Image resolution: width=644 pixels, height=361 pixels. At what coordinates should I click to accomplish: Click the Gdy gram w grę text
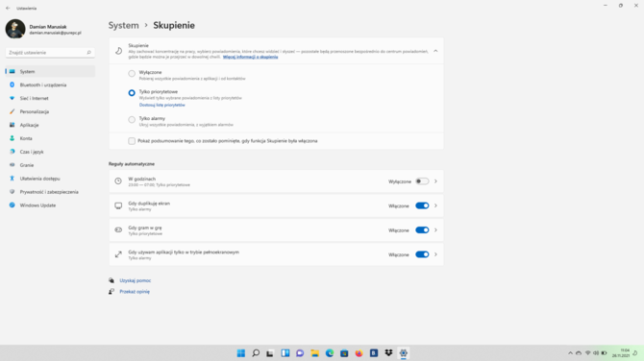click(x=145, y=229)
